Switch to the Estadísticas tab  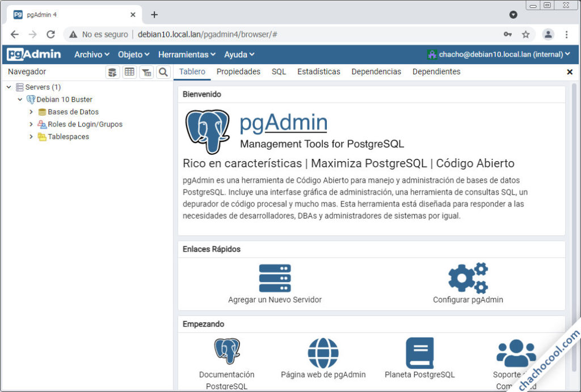point(319,71)
